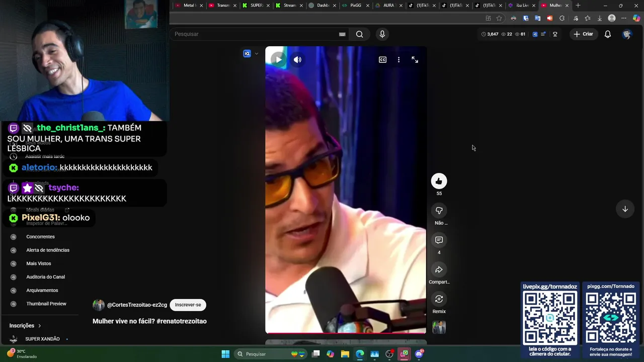Play the Shorts video
The width and height of the screenshot is (644, 362).
pyautogui.click(x=278, y=59)
